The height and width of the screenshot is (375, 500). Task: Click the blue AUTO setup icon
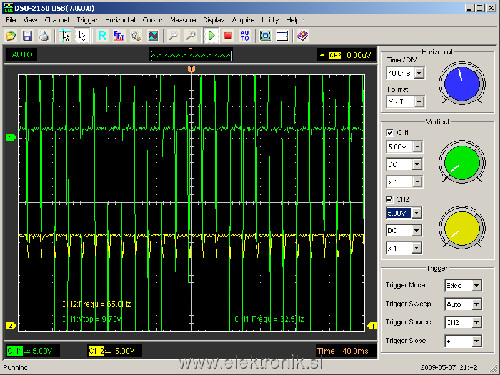pos(245,36)
